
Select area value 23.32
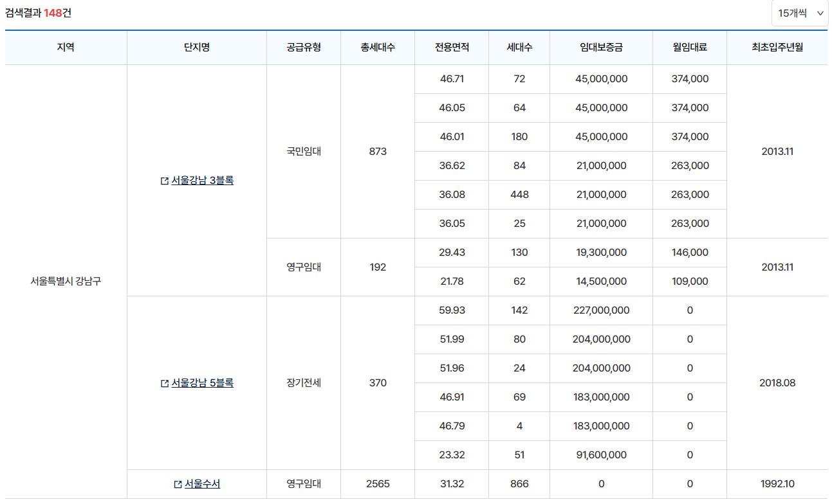(x=452, y=455)
